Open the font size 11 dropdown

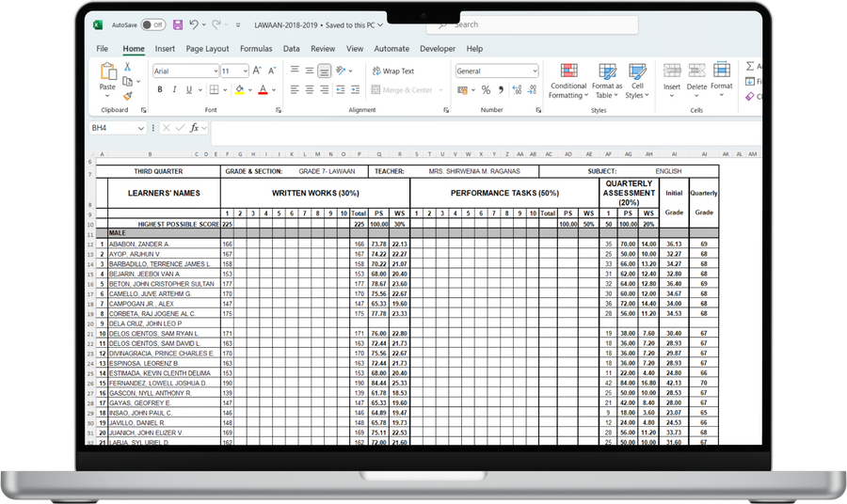[246, 71]
